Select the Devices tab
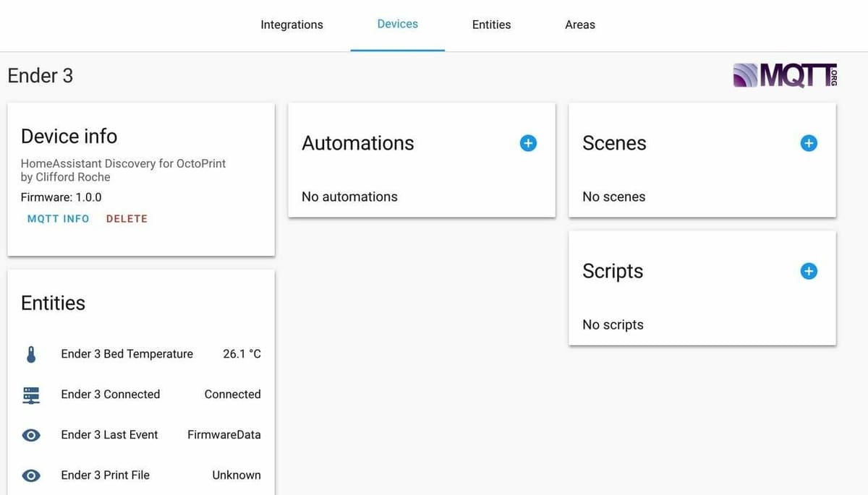The height and width of the screenshot is (495, 868). (x=398, y=24)
